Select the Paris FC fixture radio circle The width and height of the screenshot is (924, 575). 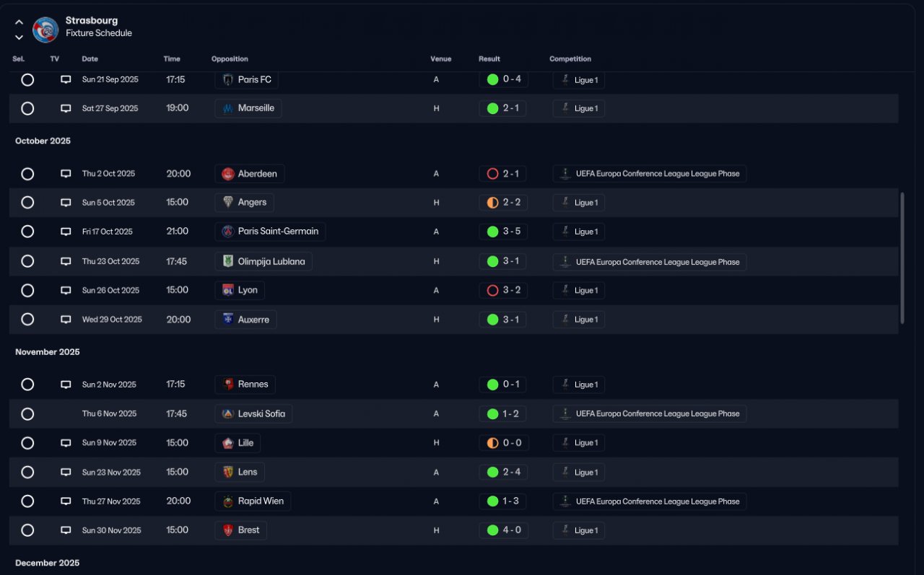(x=27, y=80)
